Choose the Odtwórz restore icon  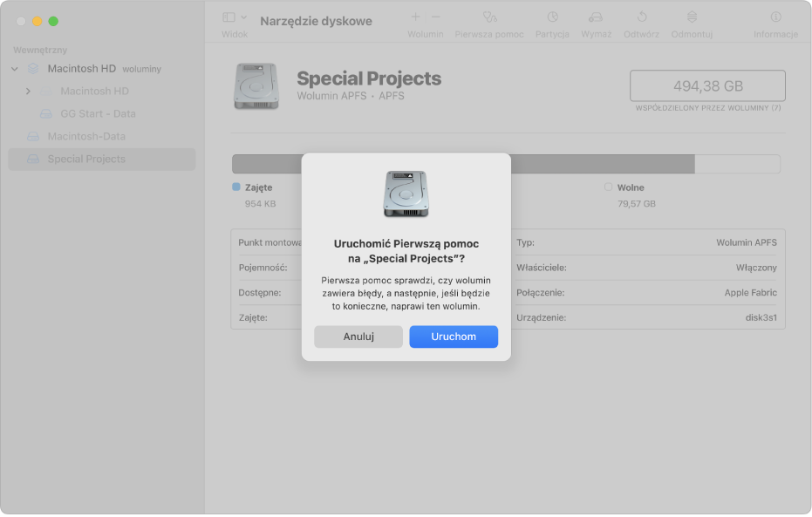[642, 17]
